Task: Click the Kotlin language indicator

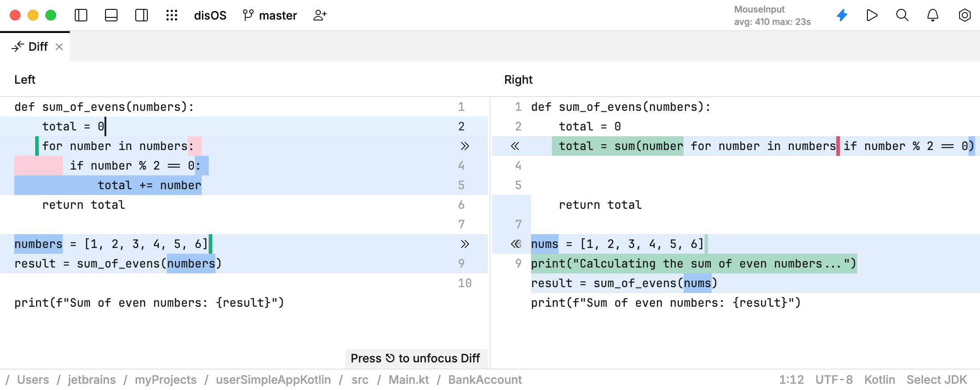Action: click(x=879, y=380)
